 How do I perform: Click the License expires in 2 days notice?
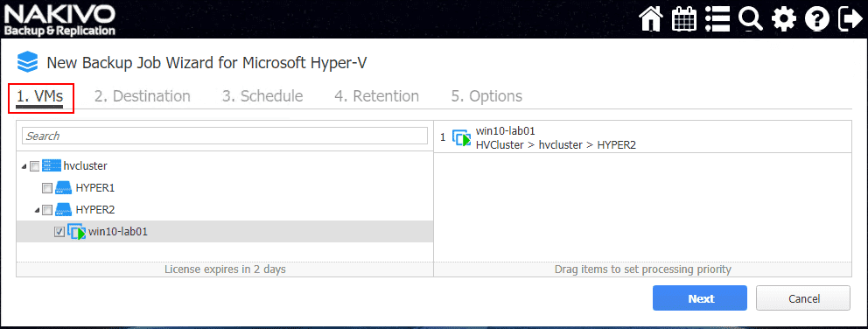click(225, 269)
